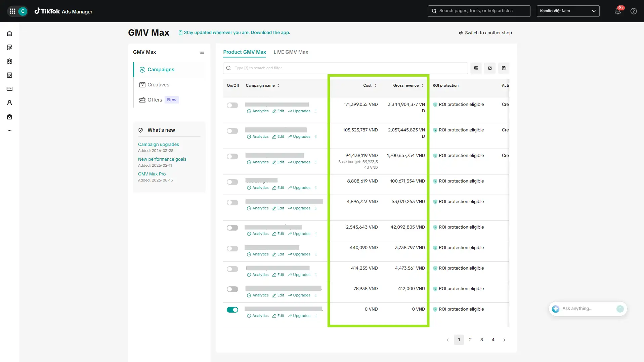644x362 pixels.
Task: Click Edit for the 440,090 VND campaign
Action: point(278,254)
